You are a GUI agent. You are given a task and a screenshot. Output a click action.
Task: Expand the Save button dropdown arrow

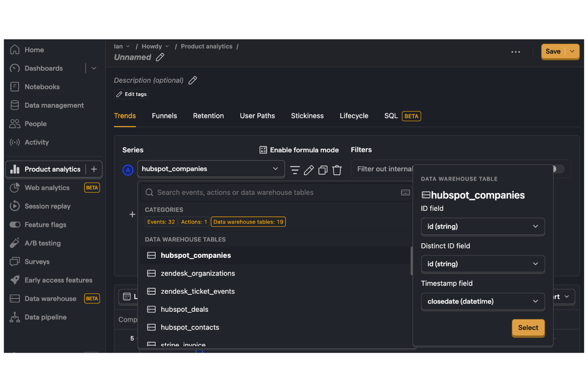click(x=572, y=51)
